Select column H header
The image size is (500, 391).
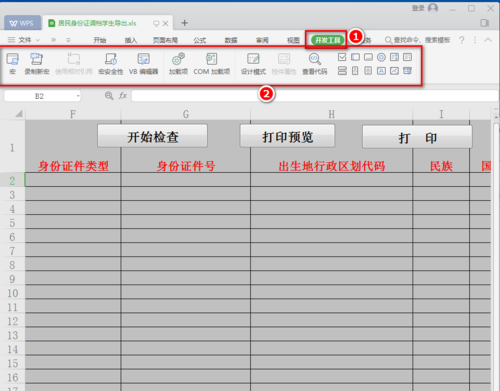click(x=331, y=114)
